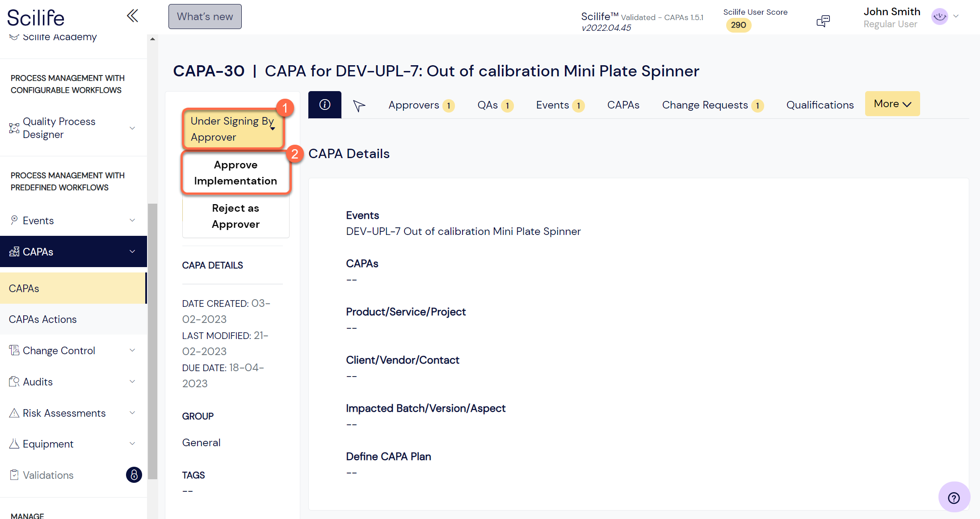Click the Change Control icon
This screenshot has height=519, width=980.
click(x=14, y=350)
